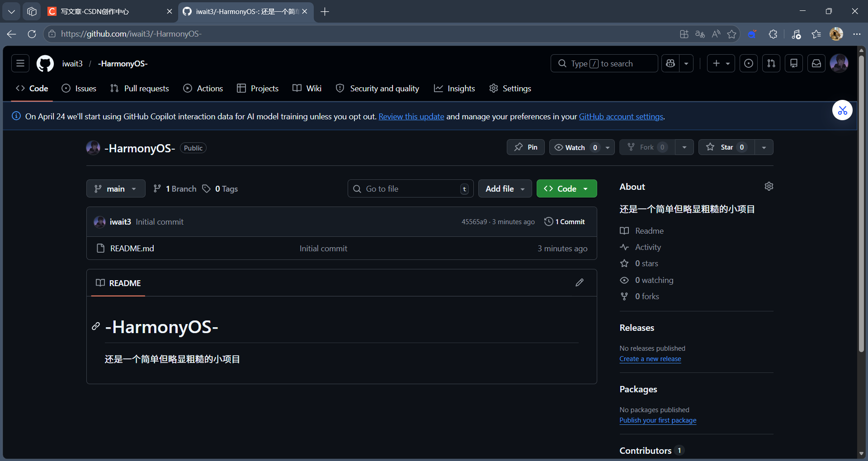Go to GitHub homepage via Octocat logo
868x461 pixels.
click(x=45, y=64)
